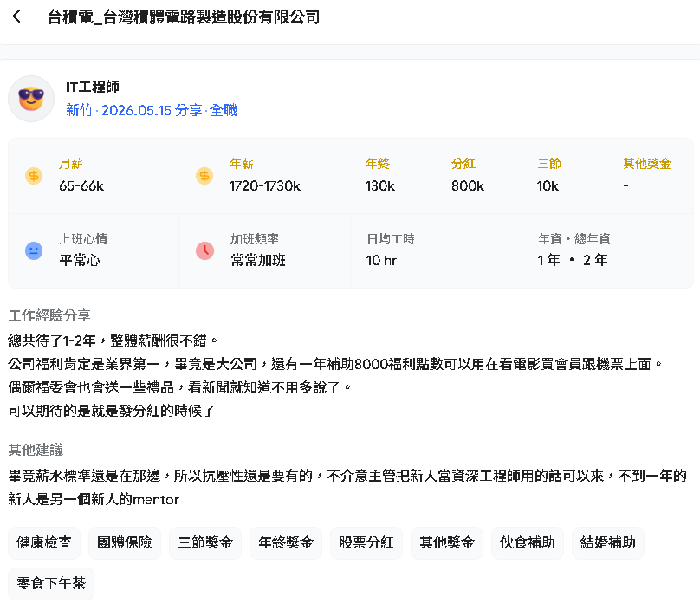Click the line 總共待了1-2年，整體薪酬很不錯
The height and width of the screenshot is (610, 700).
click(x=112, y=341)
